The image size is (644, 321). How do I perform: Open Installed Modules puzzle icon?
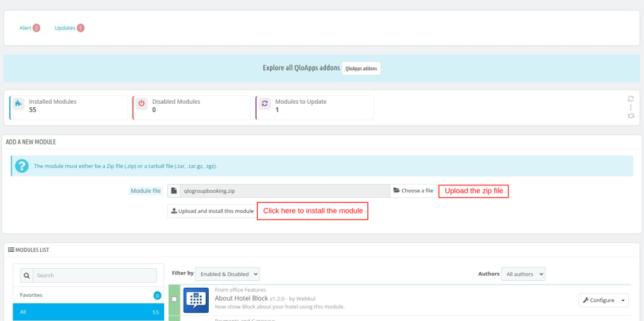click(x=18, y=104)
